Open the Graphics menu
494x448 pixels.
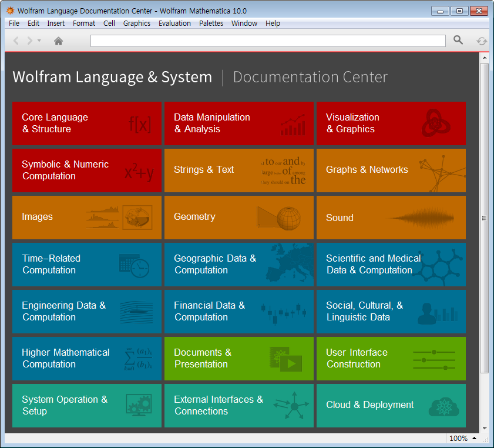click(137, 24)
